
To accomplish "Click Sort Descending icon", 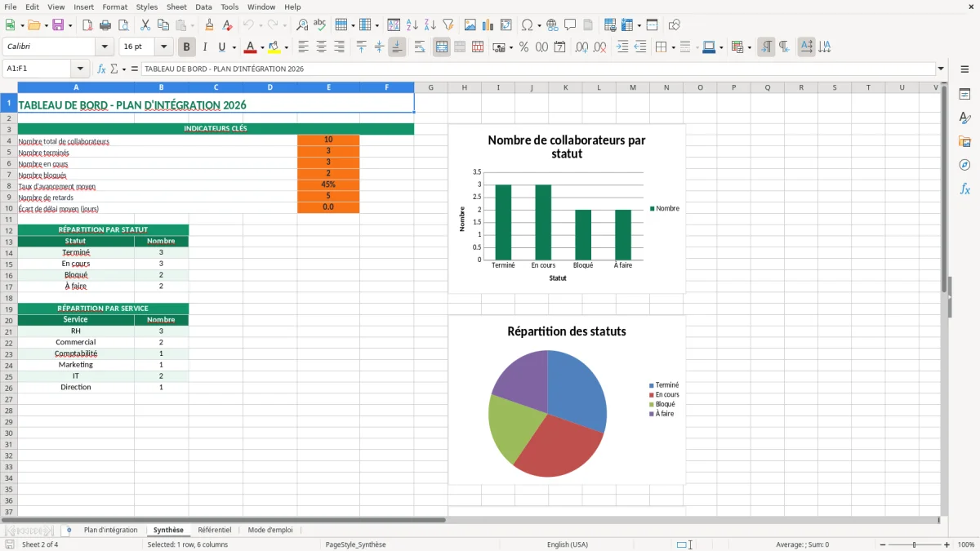I will [x=430, y=25].
